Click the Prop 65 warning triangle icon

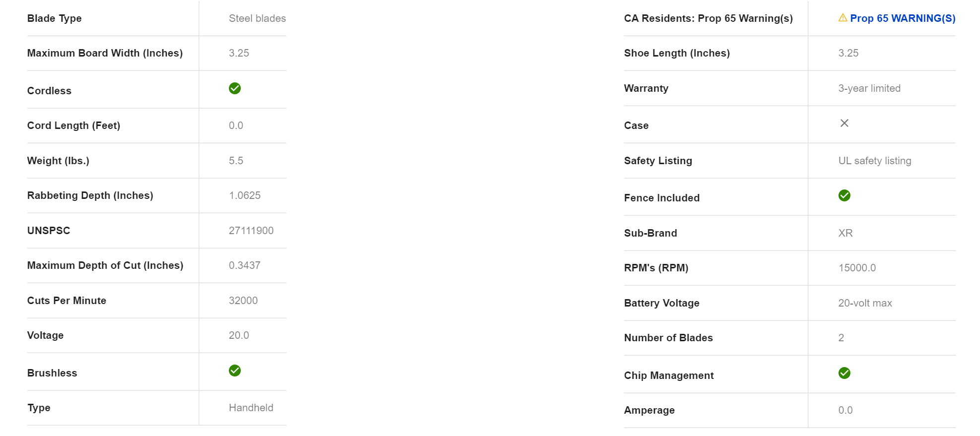[842, 18]
